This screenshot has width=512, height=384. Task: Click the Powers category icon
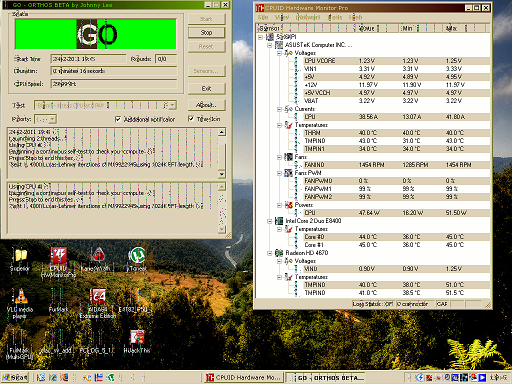pyautogui.click(x=289, y=205)
